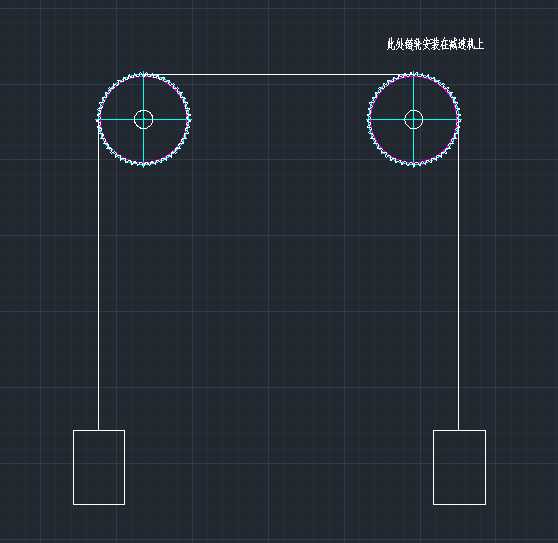
Task: Select the horizontal chain line joining both sprockets
Action: point(278,75)
